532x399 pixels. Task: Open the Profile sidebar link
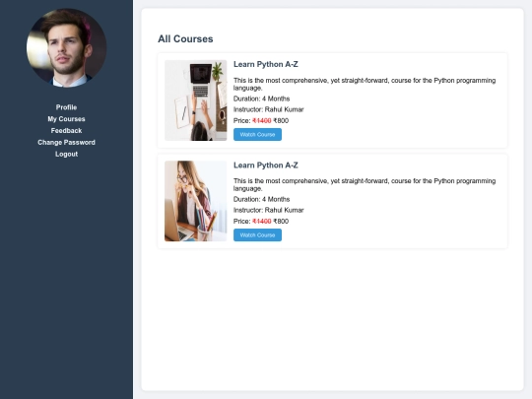pos(66,107)
